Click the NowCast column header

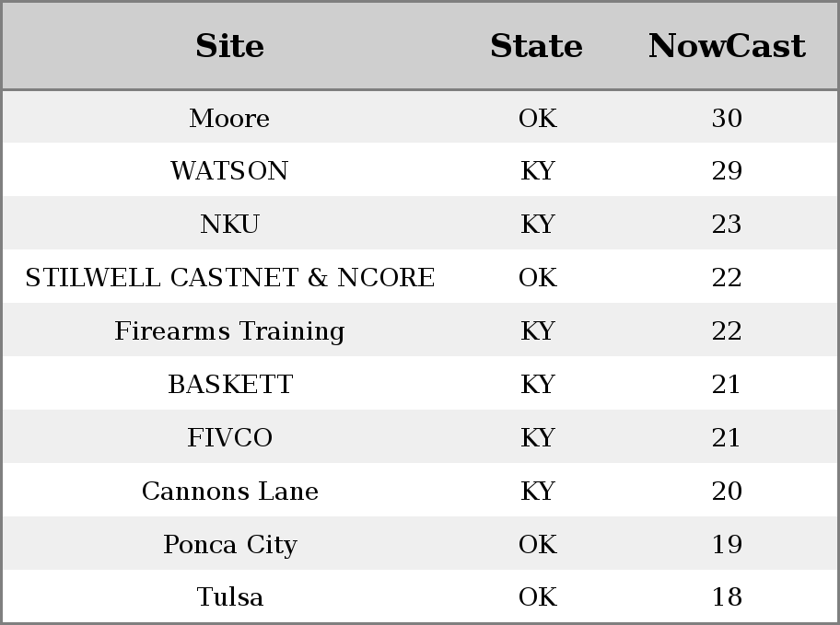pyautogui.click(x=727, y=45)
